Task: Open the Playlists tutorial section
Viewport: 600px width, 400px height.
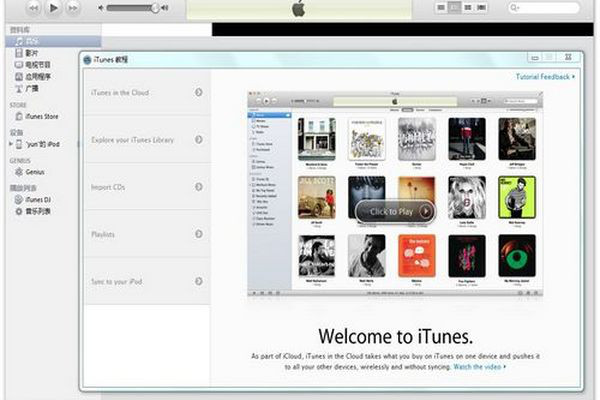Action: click(x=147, y=234)
